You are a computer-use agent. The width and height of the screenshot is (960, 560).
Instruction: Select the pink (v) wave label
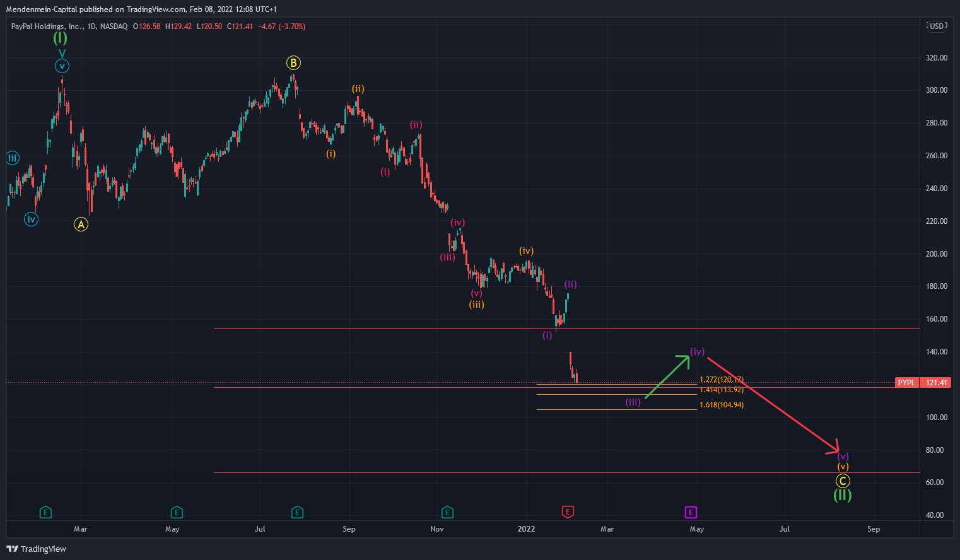[x=477, y=293]
